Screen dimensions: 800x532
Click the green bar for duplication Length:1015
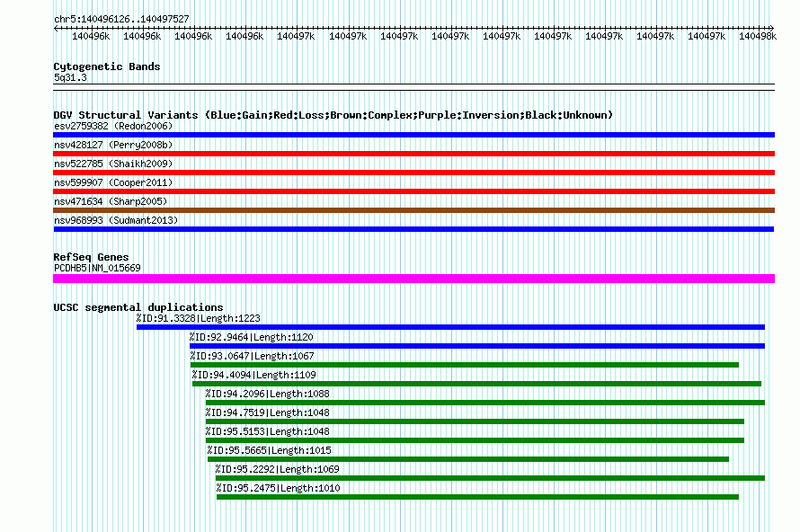coord(467,459)
